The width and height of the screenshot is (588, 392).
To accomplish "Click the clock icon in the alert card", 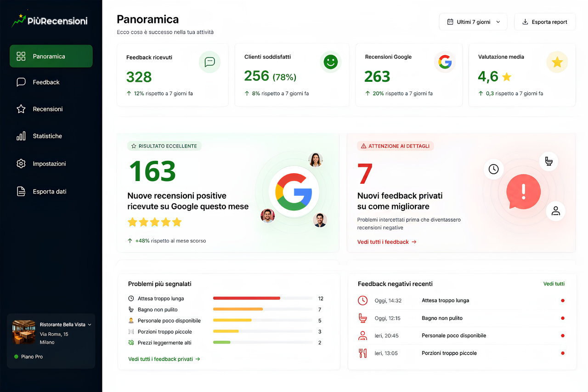I will coord(493,169).
